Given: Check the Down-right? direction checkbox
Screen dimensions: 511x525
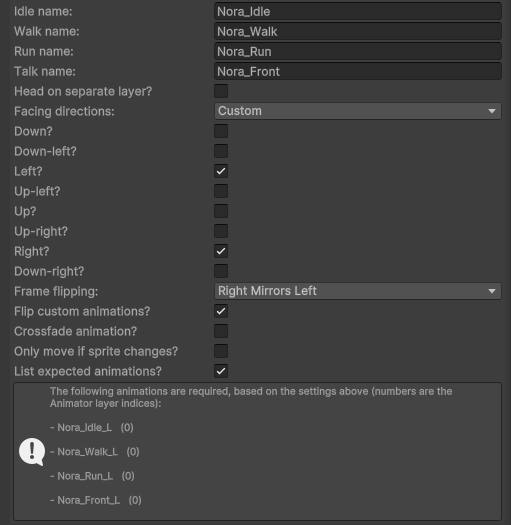Looking at the screenshot, I should coord(221,271).
